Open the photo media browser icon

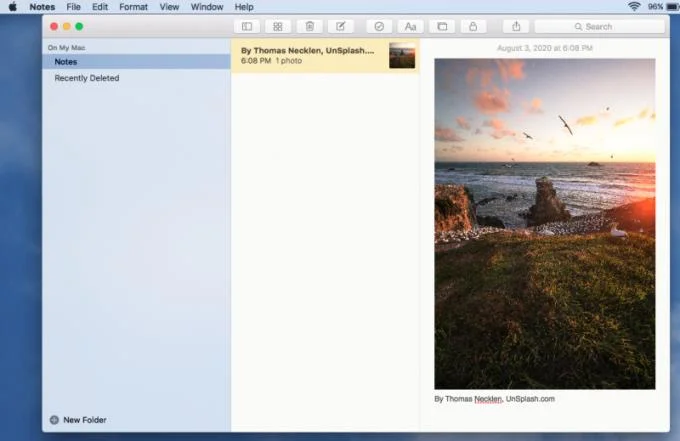[442, 26]
